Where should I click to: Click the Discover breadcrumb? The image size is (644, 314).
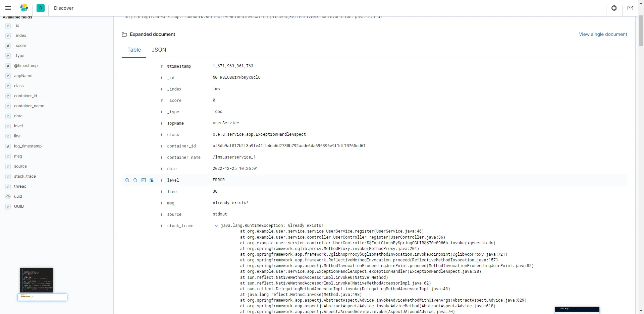[64, 8]
